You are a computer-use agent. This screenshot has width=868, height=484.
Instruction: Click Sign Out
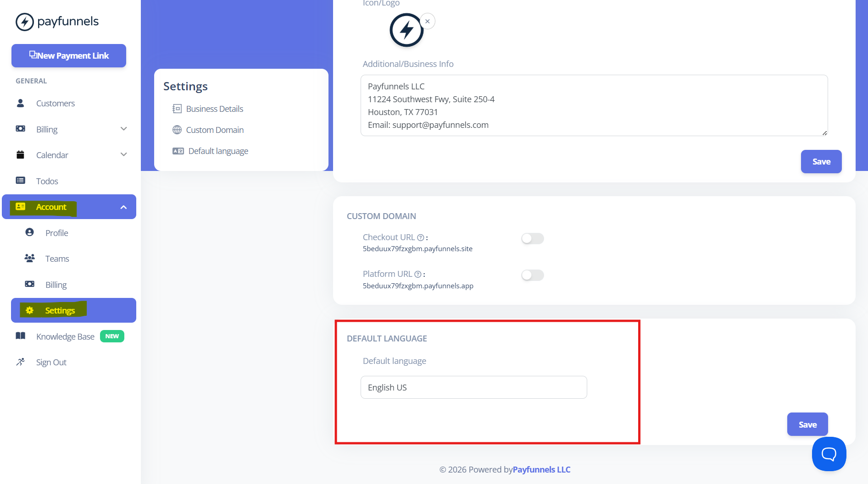pyautogui.click(x=51, y=362)
